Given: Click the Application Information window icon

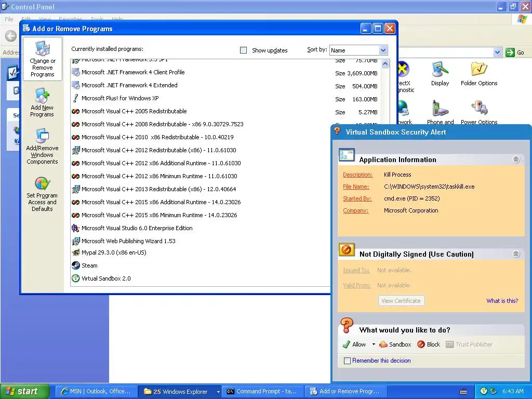Looking at the screenshot, I should (347, 155).
